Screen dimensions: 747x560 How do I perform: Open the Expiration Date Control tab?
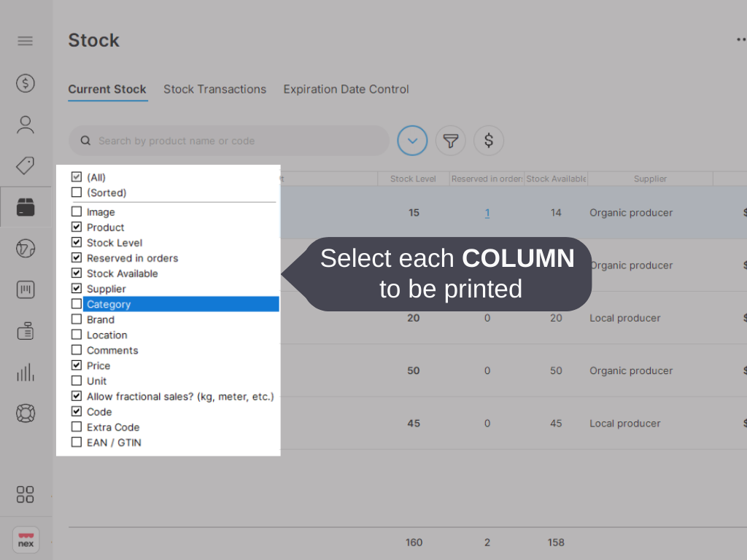(346, 89)
